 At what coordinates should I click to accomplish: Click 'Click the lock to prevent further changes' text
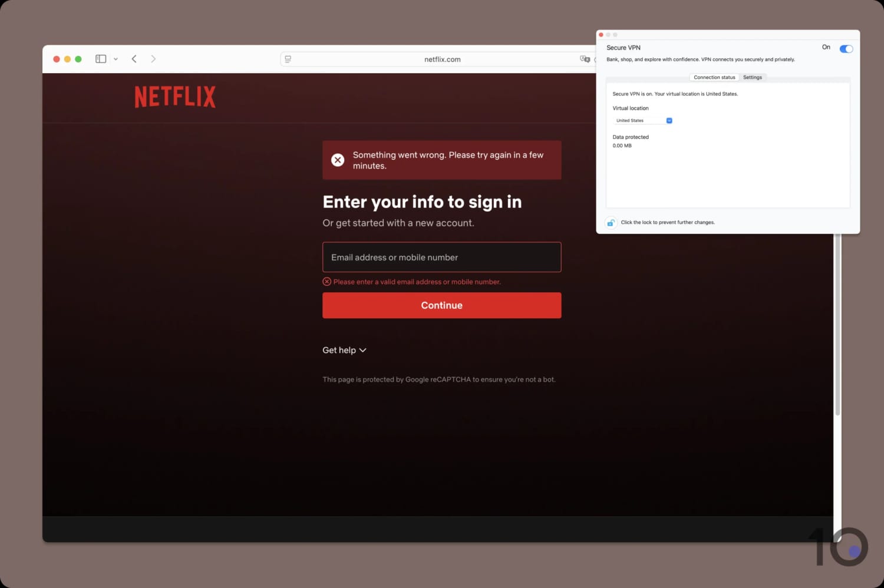click(x=668, y=223)
